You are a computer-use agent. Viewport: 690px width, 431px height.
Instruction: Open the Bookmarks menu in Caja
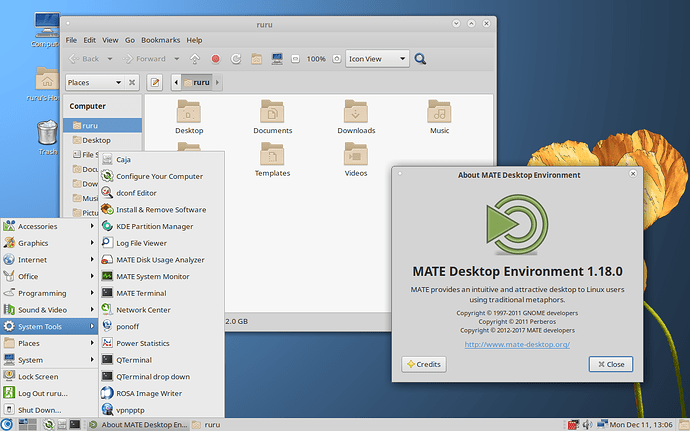coord(161,40)
